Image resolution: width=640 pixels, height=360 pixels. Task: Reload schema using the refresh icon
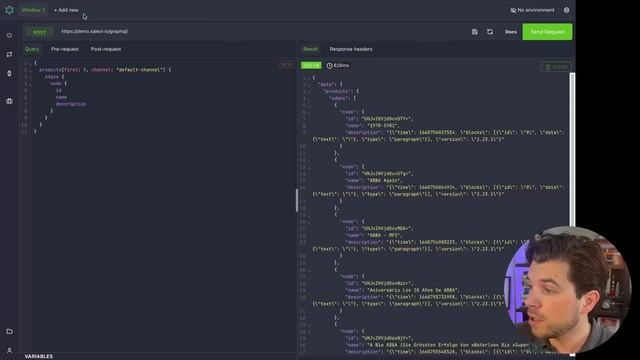click(490, 32)
